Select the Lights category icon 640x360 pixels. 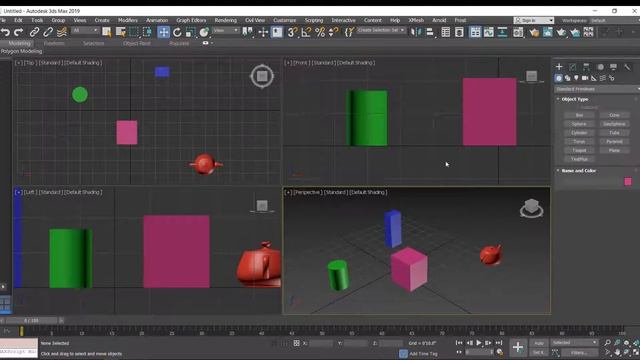click(x=576, y=78)
